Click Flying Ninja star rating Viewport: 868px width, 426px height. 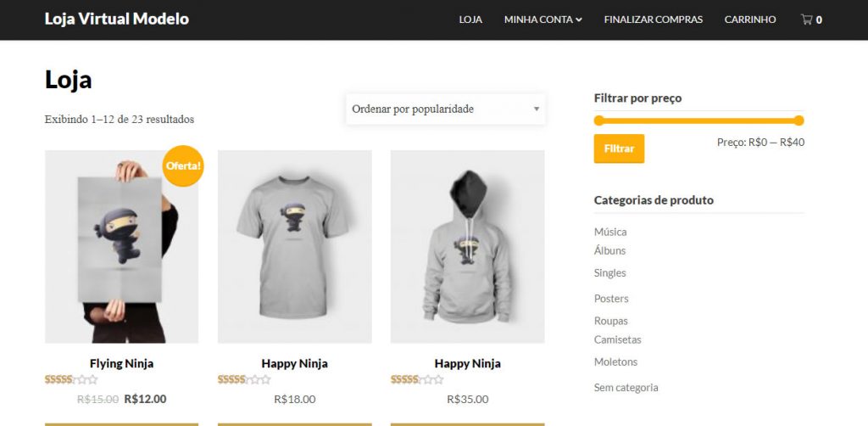(71, 379)
